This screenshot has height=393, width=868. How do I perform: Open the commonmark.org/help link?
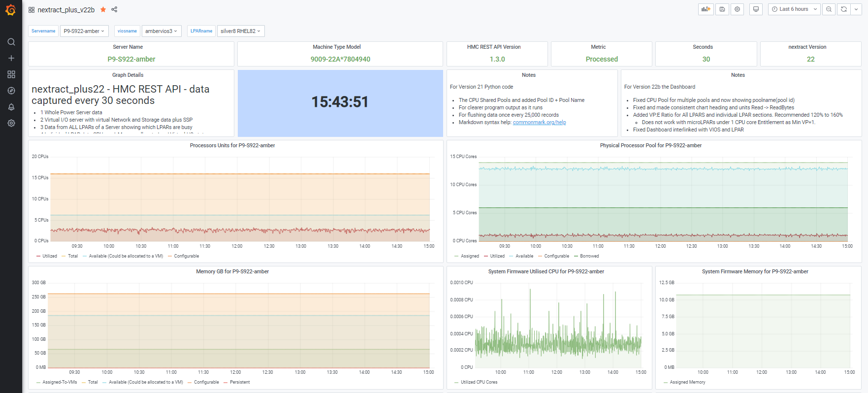539,123
